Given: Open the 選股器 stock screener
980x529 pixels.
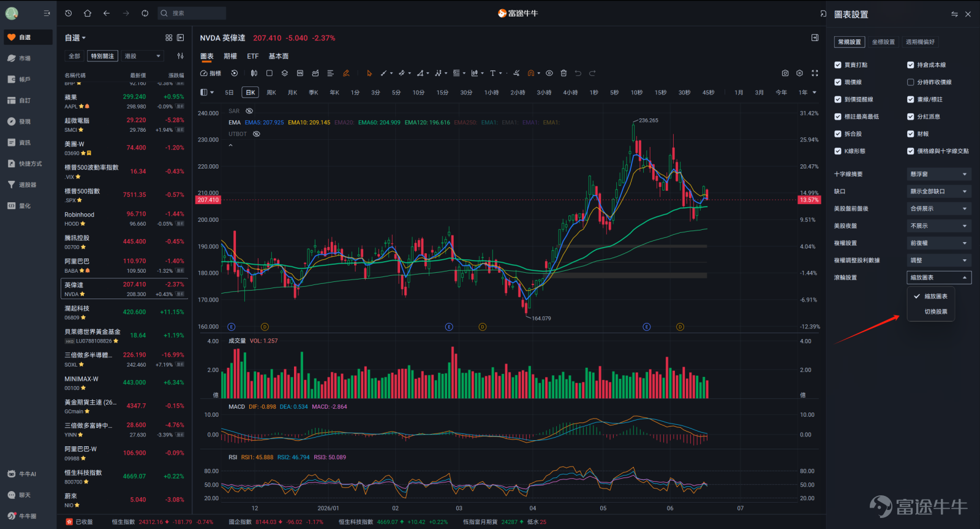Looking at the screenshot, I should (22, 185).
